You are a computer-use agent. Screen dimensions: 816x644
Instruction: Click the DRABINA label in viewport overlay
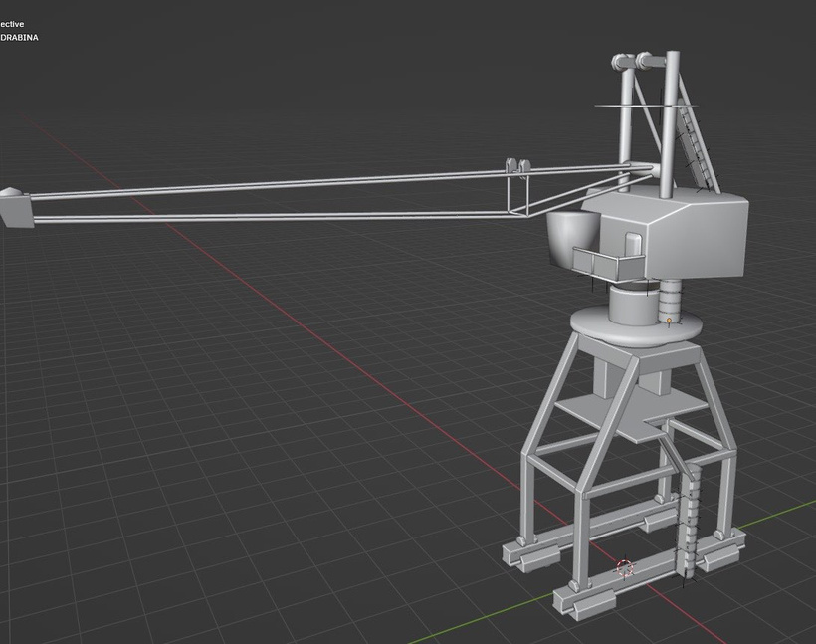[x=20, y=36]
